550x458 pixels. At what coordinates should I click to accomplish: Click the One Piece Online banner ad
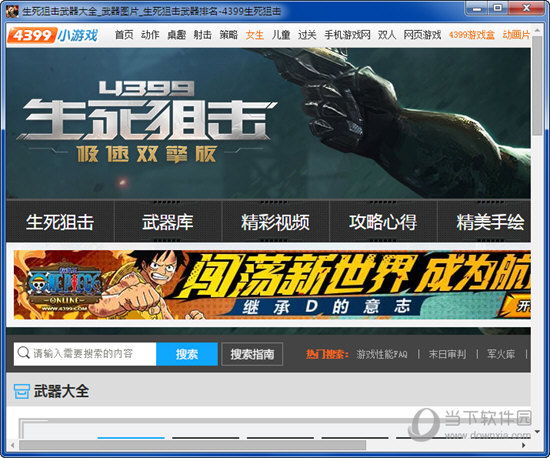[272, 284]
